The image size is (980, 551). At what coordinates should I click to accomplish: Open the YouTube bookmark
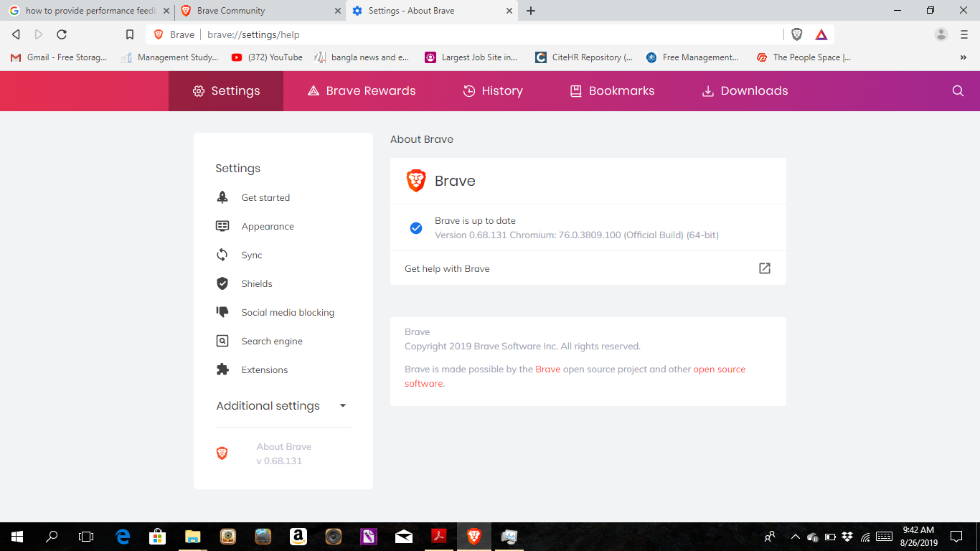click(x=267, y=57)
